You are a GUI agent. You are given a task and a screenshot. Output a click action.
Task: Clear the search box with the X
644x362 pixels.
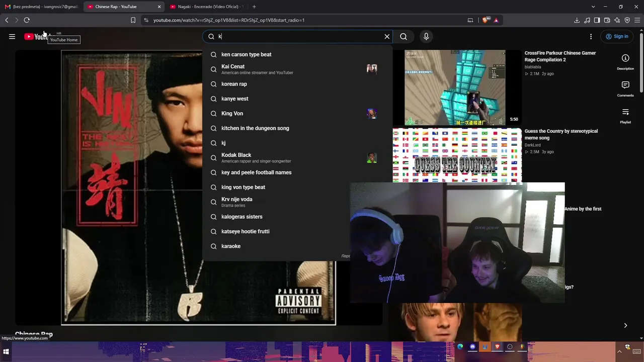[x=387, y=36]
